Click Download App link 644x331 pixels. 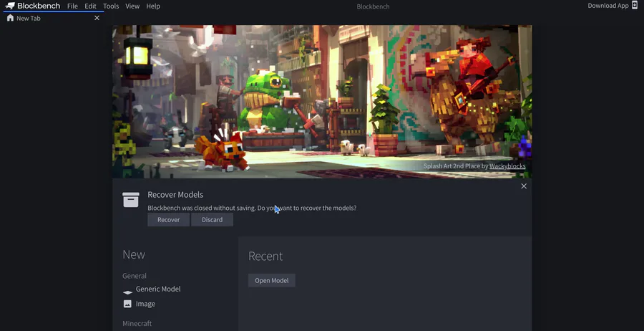point(608,6)
